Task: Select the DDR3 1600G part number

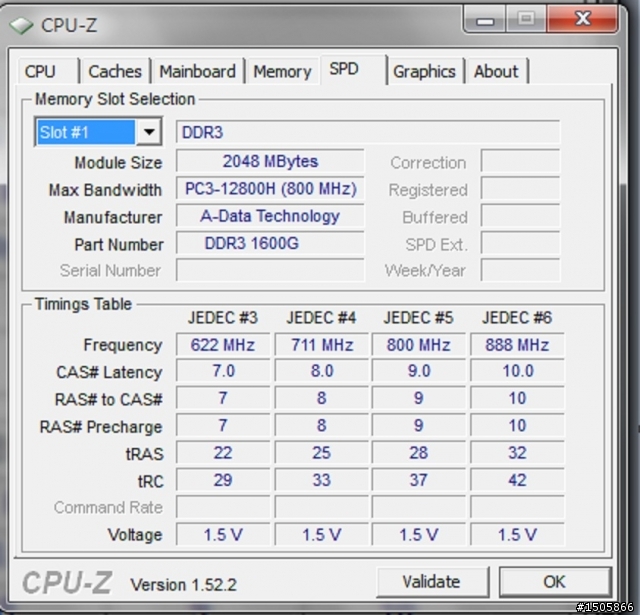Action: [x=270, y=243]
